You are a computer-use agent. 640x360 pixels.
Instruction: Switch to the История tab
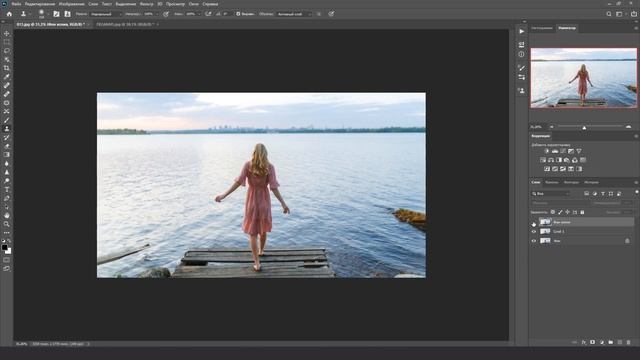coord(591,182)
